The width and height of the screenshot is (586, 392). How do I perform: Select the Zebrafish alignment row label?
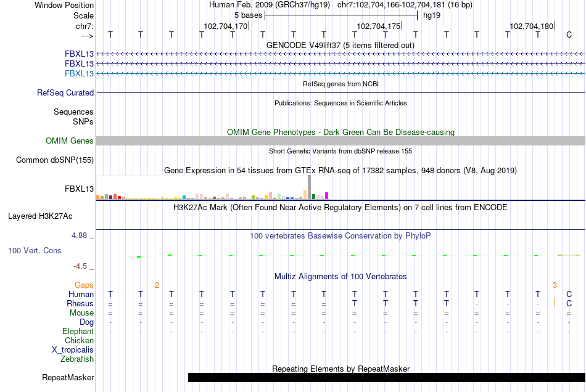pos(77,359)
